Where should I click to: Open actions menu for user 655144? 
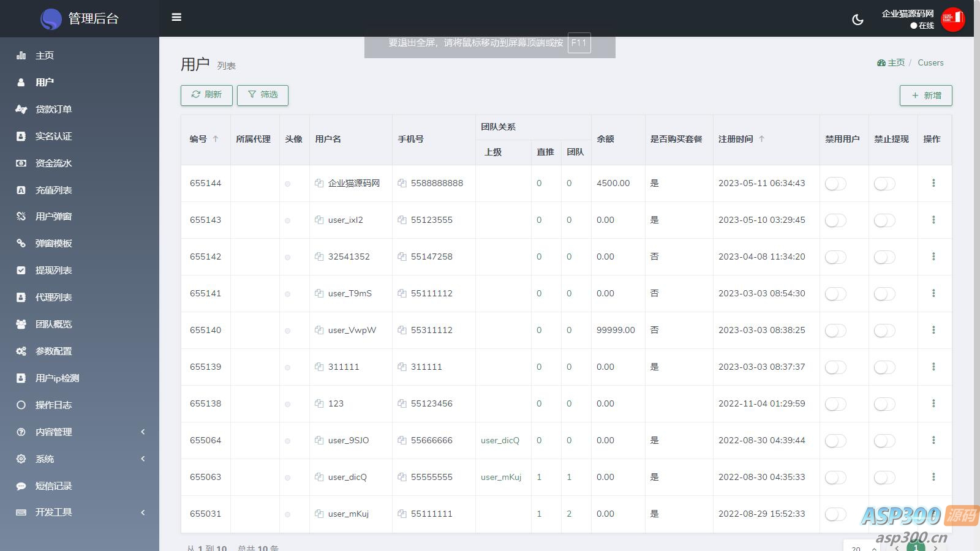pyautogui.click(x=933, y=183)
